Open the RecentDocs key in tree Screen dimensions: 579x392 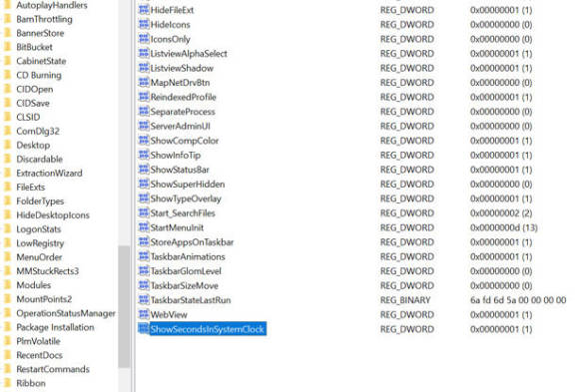(39, 355)
